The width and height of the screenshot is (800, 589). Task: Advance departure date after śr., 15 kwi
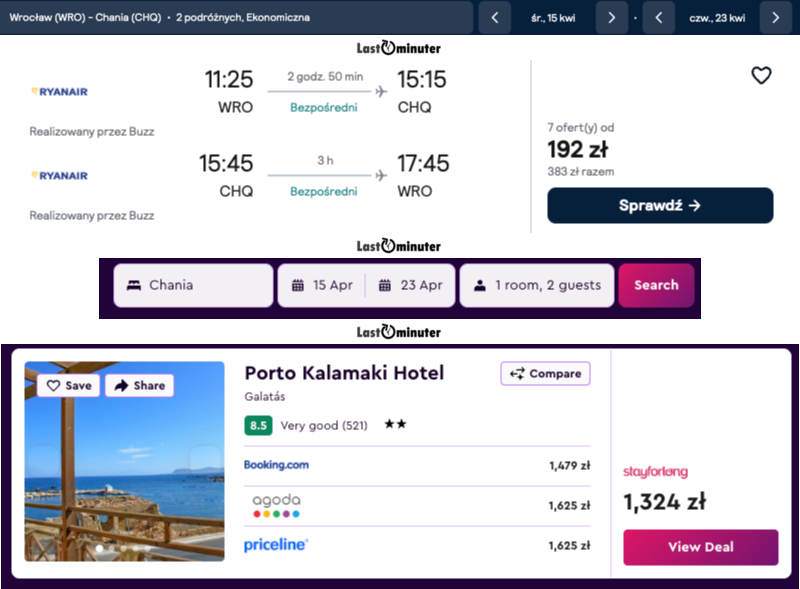point(611,17)
